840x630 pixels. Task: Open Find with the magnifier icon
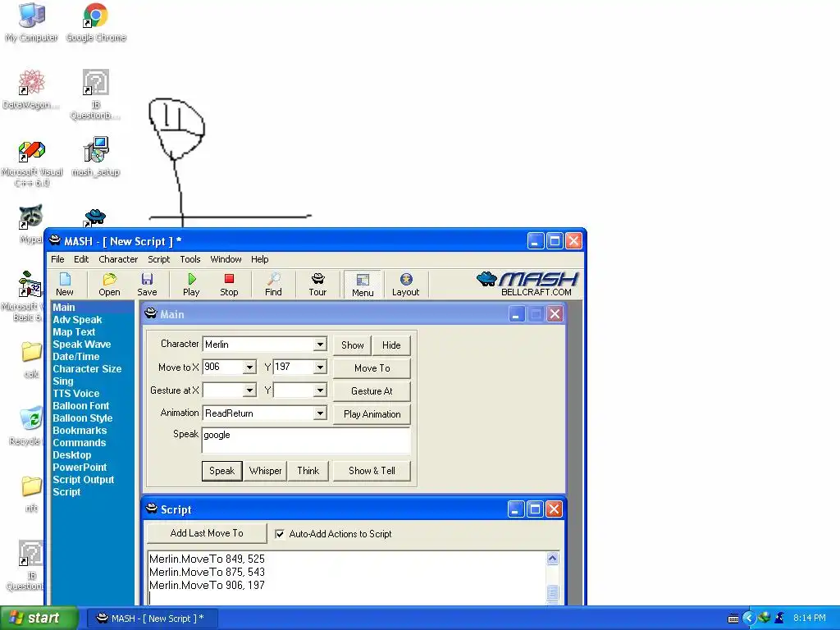point(273,284)
